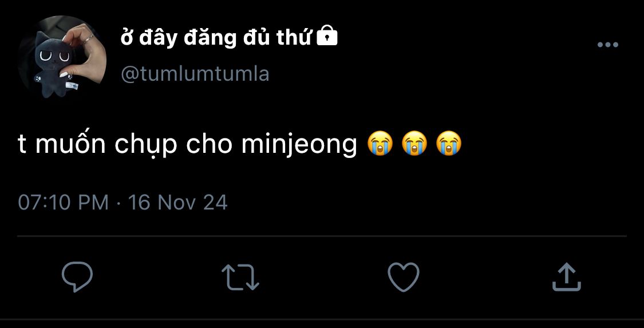This screenshot has width=644, height=328.
Task: Click the 07:10 PM timestamp
Action: 63,203
